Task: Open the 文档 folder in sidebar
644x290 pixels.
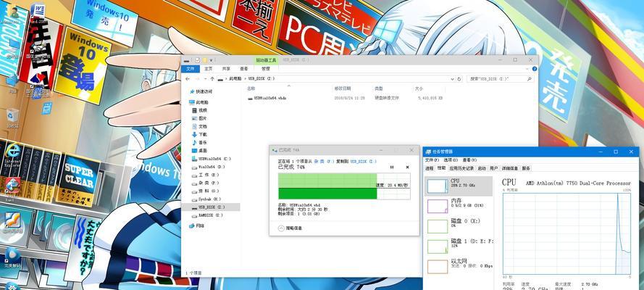Action: coord(200,126)
